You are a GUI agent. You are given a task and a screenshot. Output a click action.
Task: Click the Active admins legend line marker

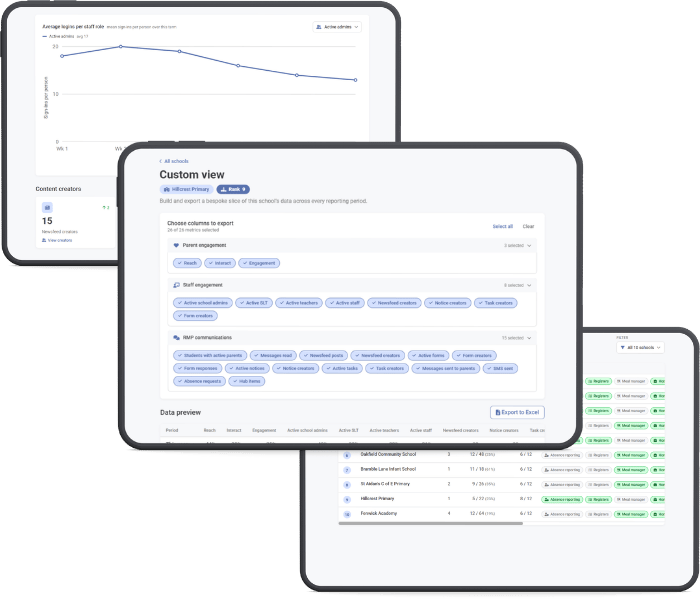44,37
